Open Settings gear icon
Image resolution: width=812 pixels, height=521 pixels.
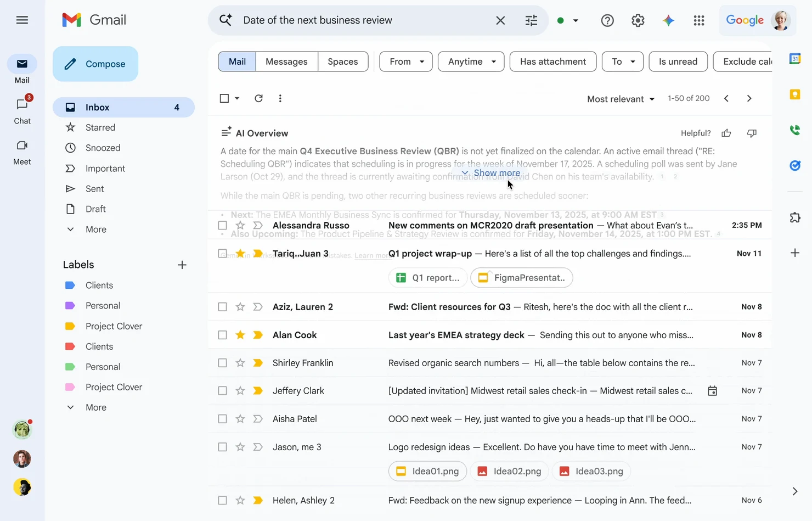638,20
